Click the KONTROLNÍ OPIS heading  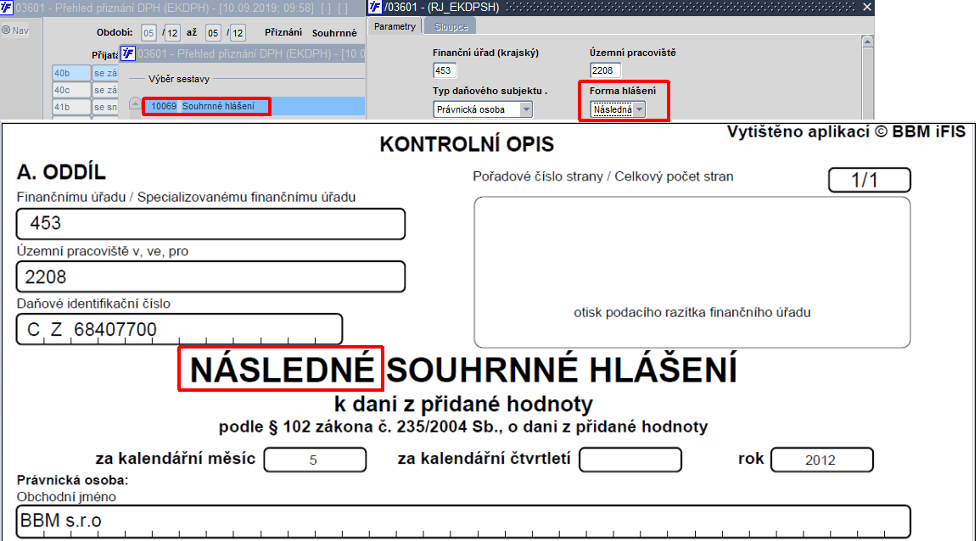tap(467, 144)
